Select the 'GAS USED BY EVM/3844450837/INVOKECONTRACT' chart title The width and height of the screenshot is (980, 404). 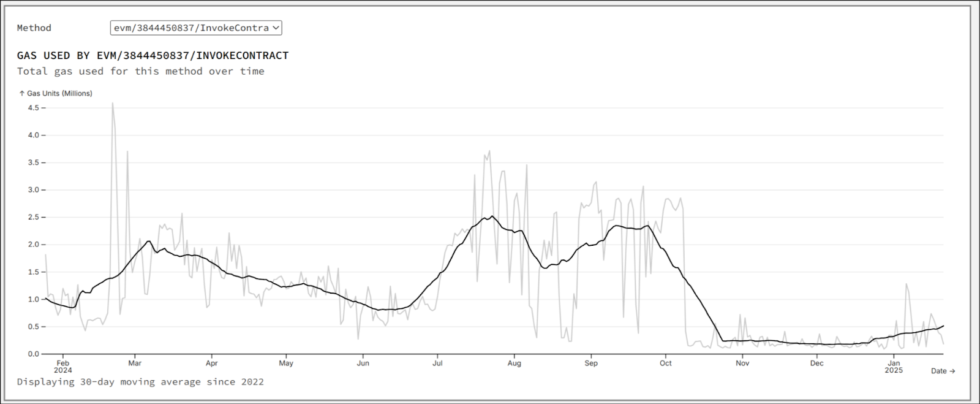click(153, 55)
